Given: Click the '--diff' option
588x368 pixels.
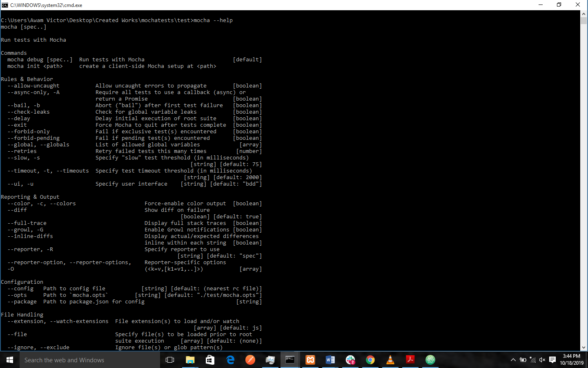Looking at the screenshot, I should 17,210.
